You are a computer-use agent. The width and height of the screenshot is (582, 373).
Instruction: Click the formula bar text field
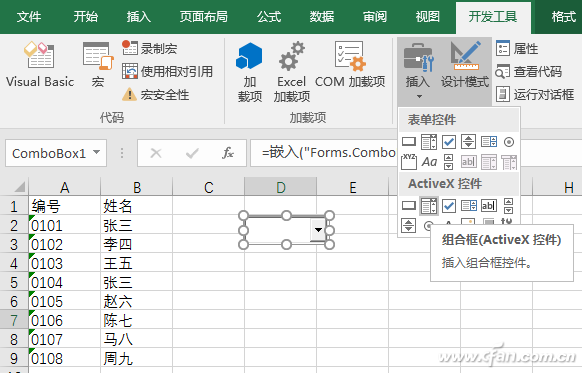click(x=324, y=153)
